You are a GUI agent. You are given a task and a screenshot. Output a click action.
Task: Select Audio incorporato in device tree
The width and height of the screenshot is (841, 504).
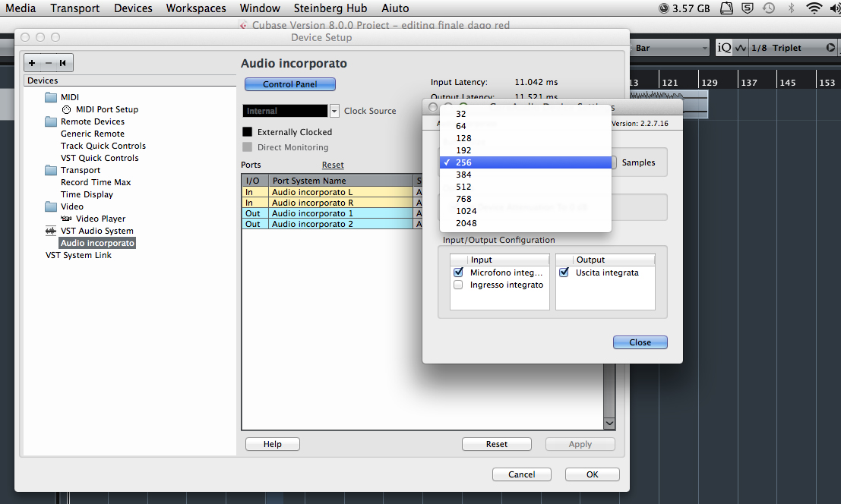pyautogui.click(x=97, y=243)
